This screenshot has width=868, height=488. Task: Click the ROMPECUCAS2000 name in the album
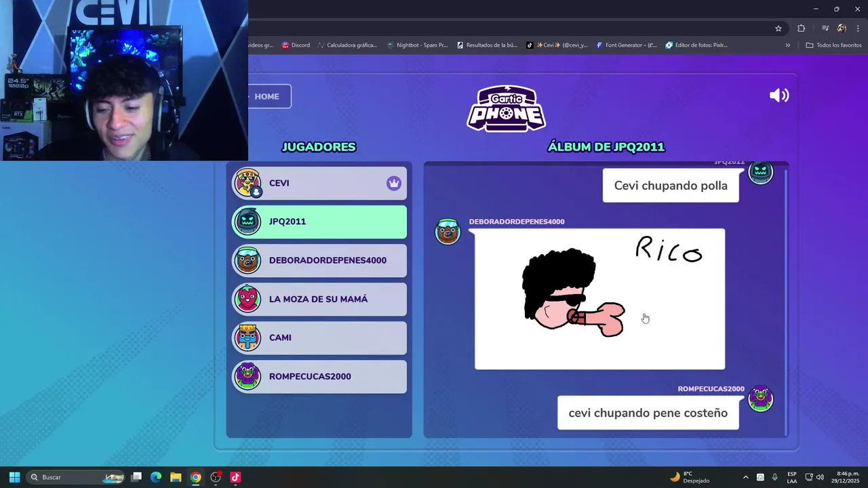point(711,389)
